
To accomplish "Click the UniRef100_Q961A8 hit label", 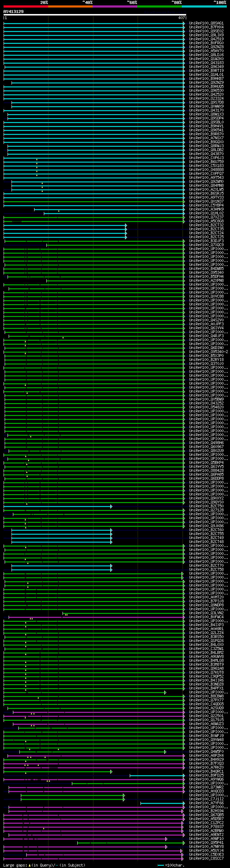I will click(206, 669).
